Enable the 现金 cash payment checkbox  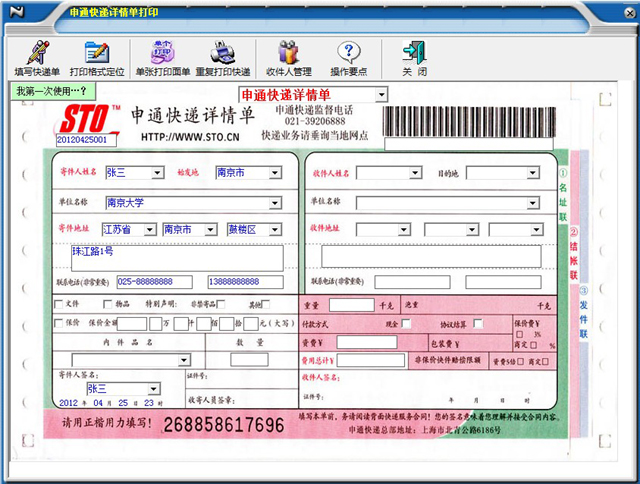407,324
